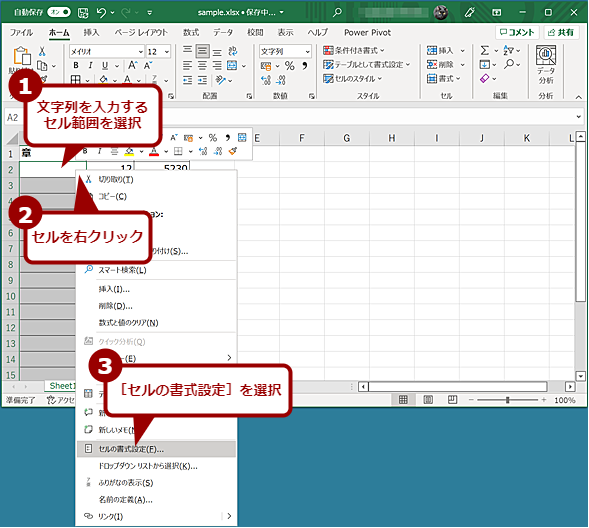Select 切り取り(T) in context menu

(157, 180)
